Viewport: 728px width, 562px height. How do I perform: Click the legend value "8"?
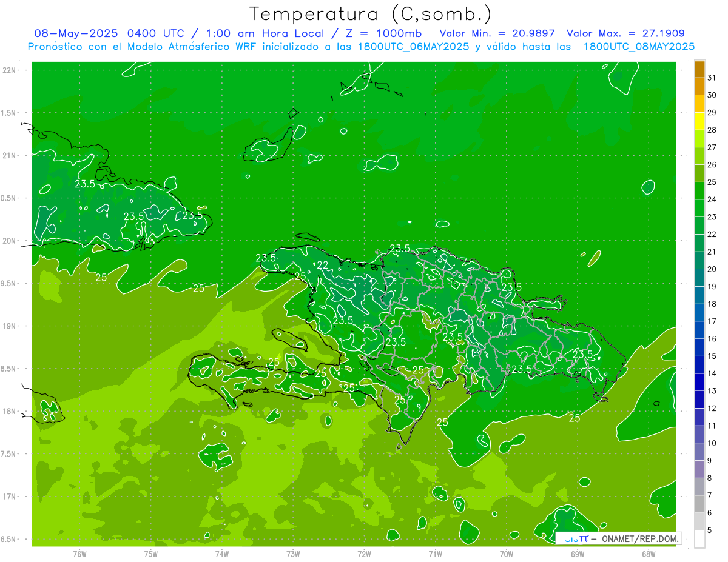(x=709, y=478)
